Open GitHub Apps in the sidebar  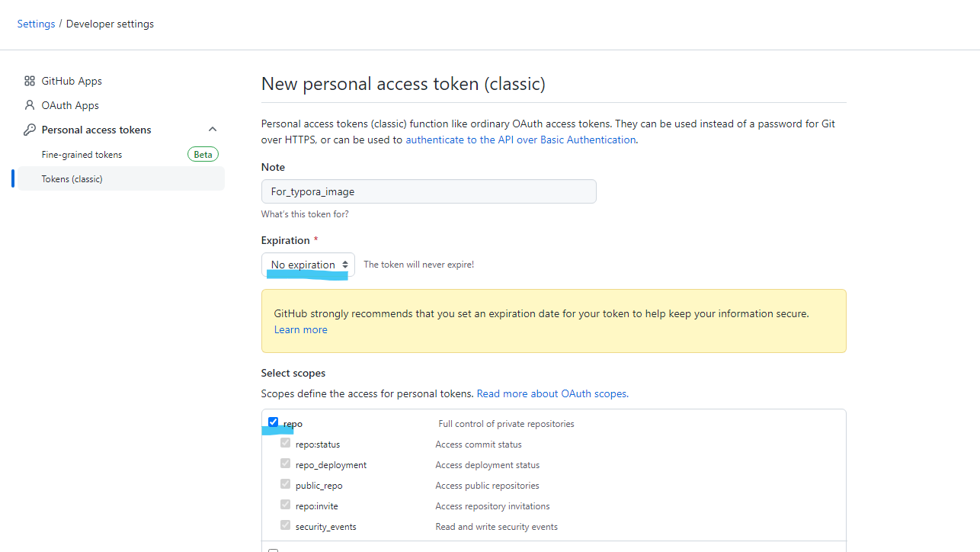click(72, 81)
